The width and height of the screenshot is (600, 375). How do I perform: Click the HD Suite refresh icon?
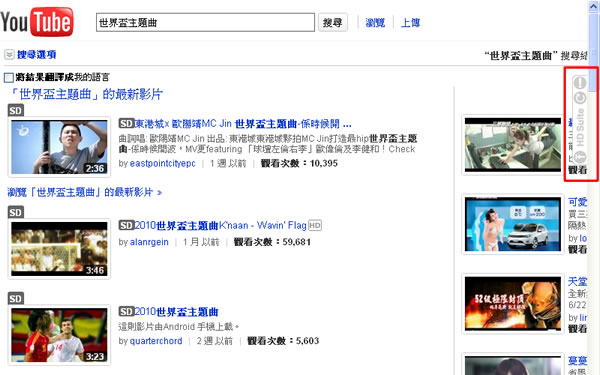pos(580,98)
